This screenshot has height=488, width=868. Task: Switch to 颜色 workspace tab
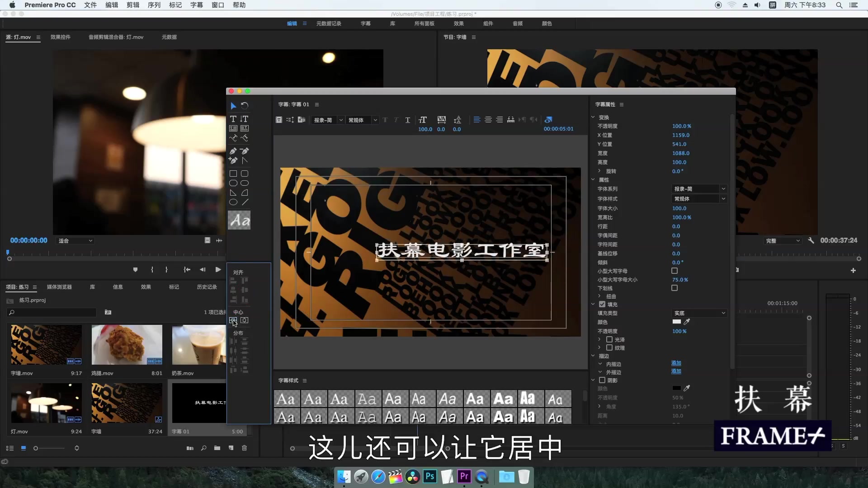(x=547, y=23)
